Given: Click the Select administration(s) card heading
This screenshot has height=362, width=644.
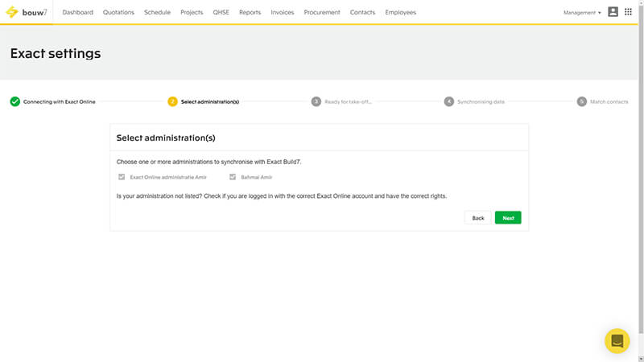Looking at the screenshot, I should (166, 138).
